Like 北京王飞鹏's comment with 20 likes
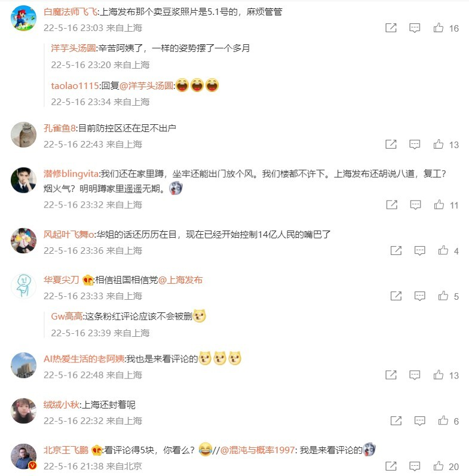 coord(439,466)
